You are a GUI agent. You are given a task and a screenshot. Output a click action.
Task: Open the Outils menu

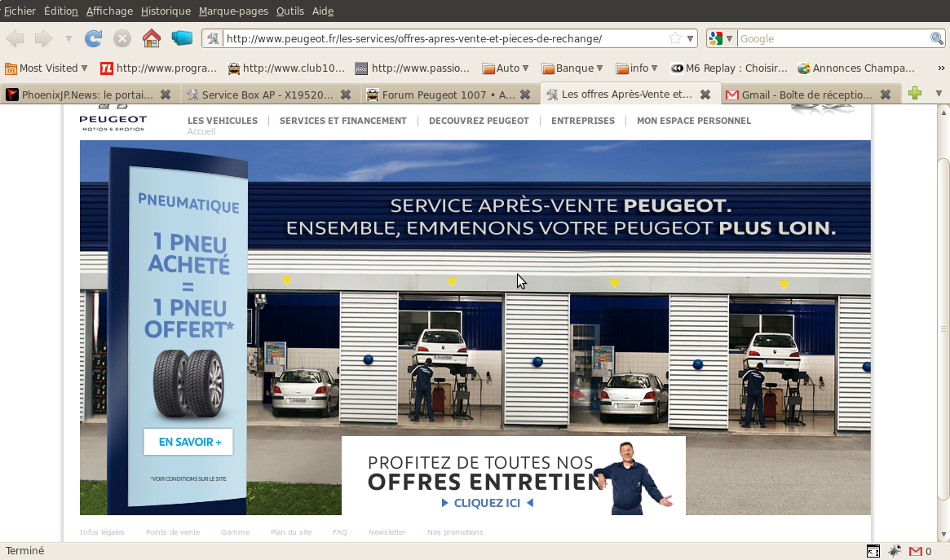point(289,11)
